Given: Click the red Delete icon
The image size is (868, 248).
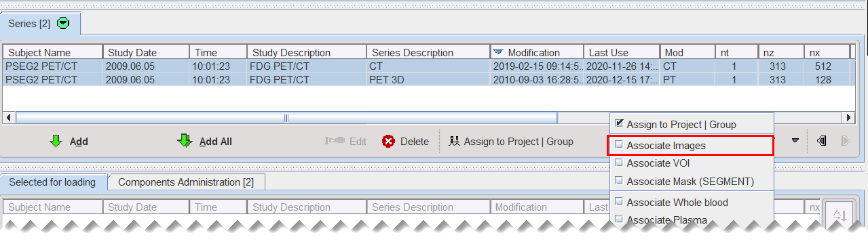Looking at the screenshot, I should pyautogui.click(x=388, y=142).
